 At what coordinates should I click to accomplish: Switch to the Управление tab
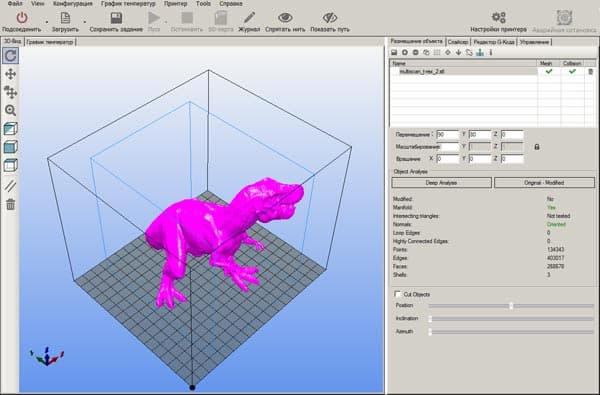click(x=535, y=42)
